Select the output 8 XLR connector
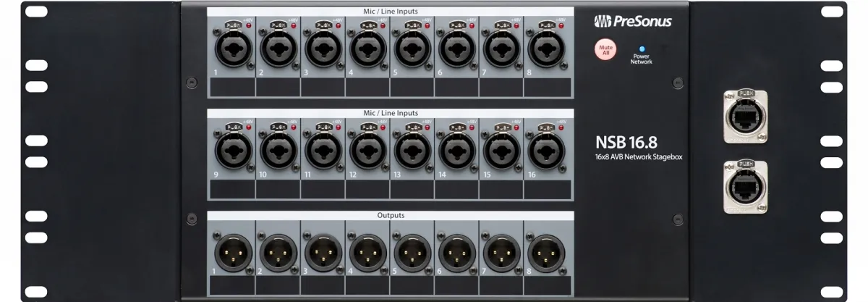Image resolution: width=868 pixels, height=302 pixels. click(x=546, y=253)
